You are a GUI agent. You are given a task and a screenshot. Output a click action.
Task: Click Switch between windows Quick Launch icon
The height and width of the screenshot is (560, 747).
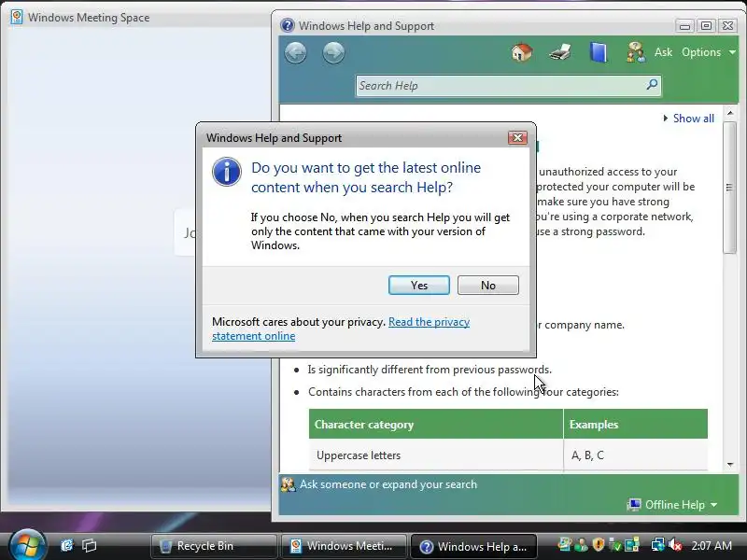89,545
